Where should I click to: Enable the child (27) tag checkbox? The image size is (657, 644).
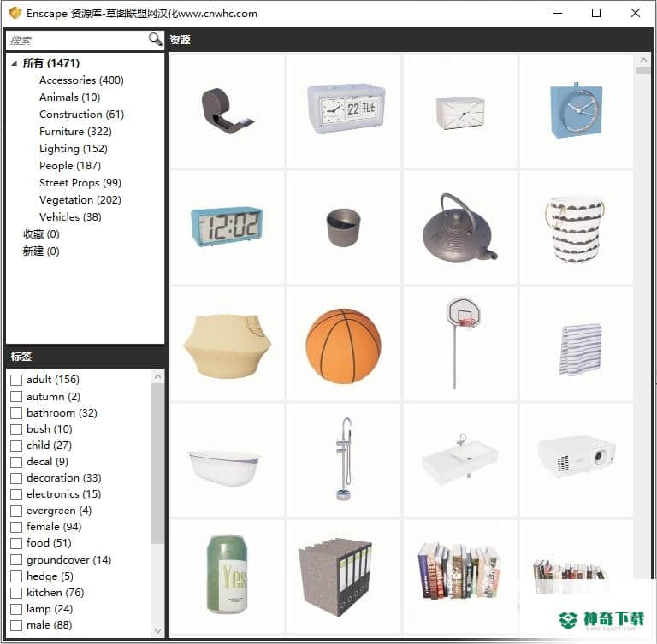point(16,446)
